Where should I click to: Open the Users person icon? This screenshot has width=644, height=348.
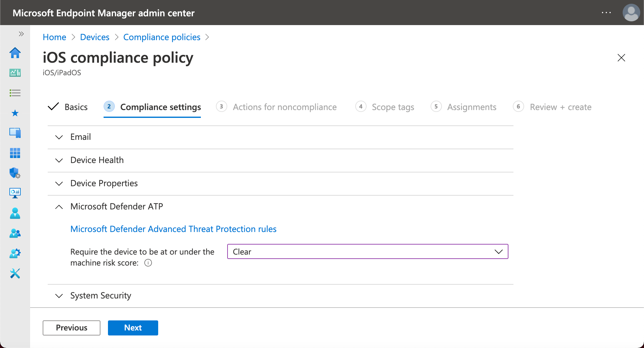pyautogui.click(x=15, y=214)
